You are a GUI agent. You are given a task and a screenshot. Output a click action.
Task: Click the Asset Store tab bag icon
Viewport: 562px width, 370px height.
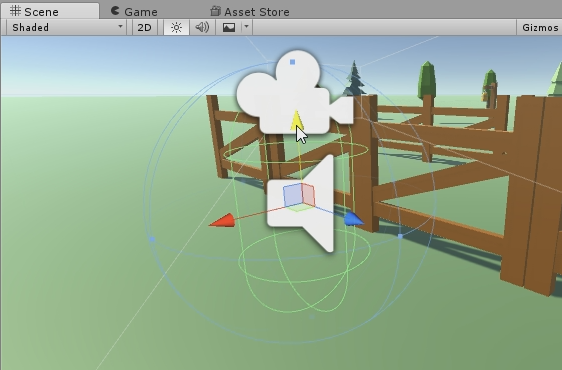coord(215,11)
